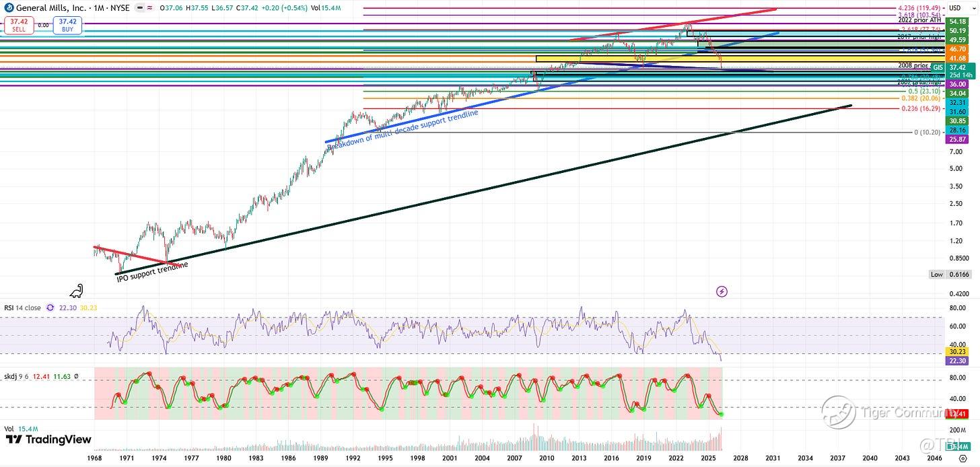Click the purple 25.87 price tag
Image resolution: width=980 pixels, height=467 pixels.
tap(956, 139)
